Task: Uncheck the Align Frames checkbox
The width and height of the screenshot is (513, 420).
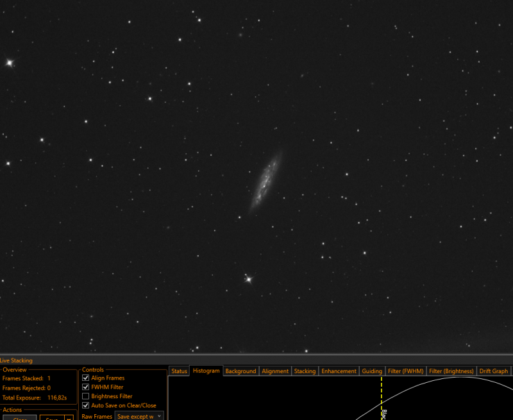Action: click(86, 378)
